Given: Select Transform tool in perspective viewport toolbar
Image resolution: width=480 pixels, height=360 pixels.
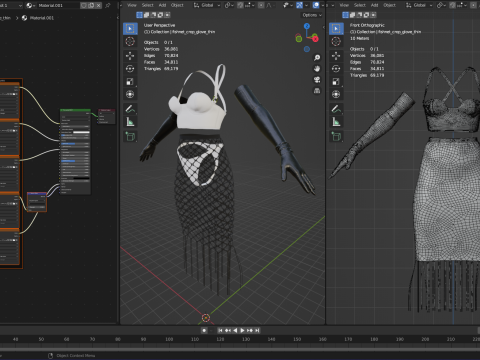Looking at the screenshot, I should click(x=130, y=95).
